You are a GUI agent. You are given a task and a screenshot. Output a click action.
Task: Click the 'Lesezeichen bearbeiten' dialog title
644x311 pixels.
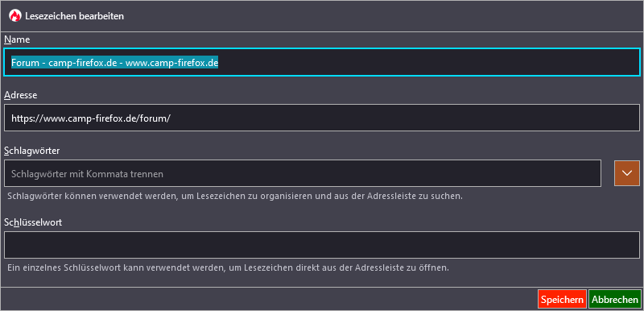(x=74, y=16)
